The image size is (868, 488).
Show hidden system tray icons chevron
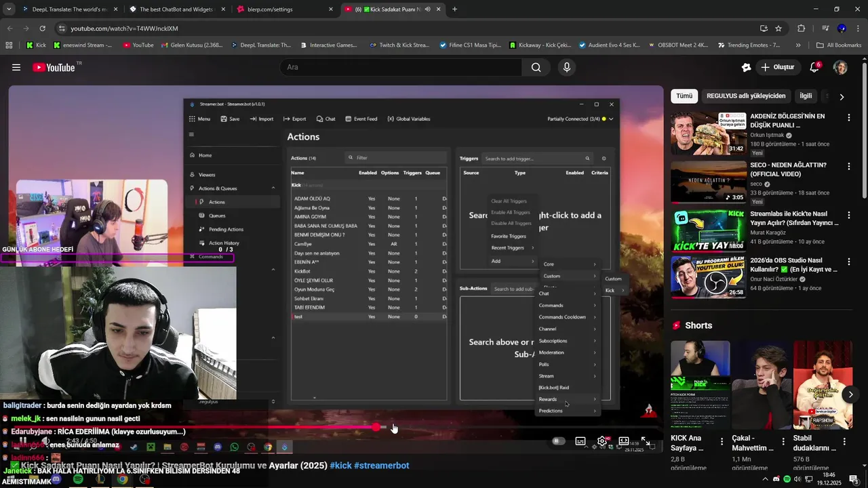pyautogui.click(x=766, y=479)
